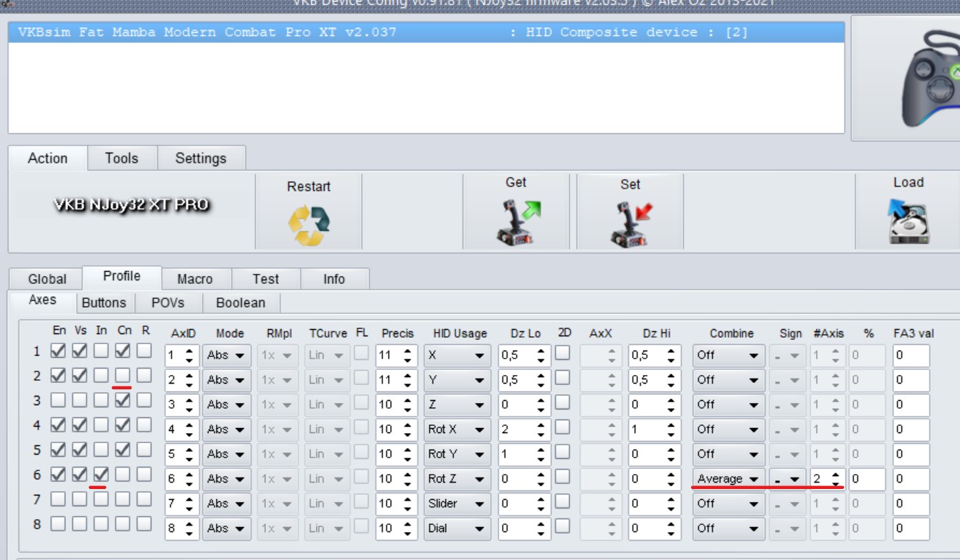Open the Combine dropdown showing Average
The height and width of the screenshot is (560, 960).
pyautogui.click(x=728, y=478)
